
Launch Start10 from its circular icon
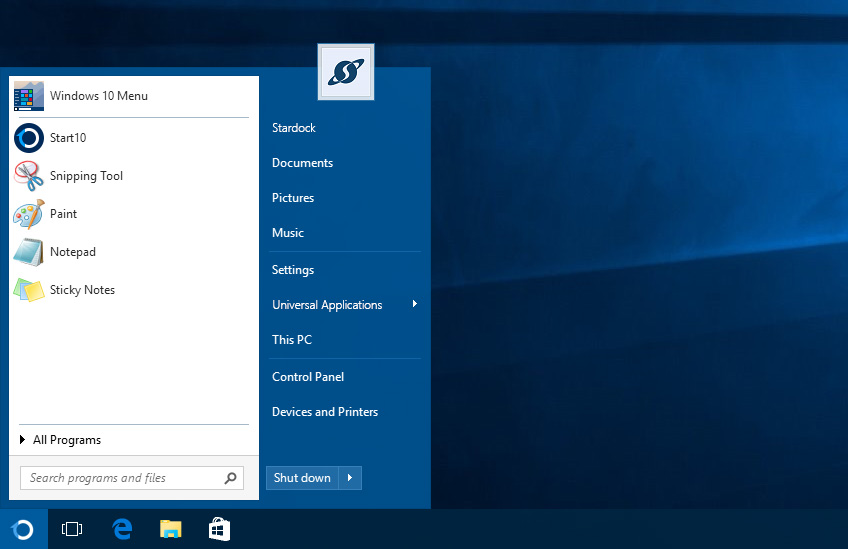pyautogui.click(x=29, y=138)
